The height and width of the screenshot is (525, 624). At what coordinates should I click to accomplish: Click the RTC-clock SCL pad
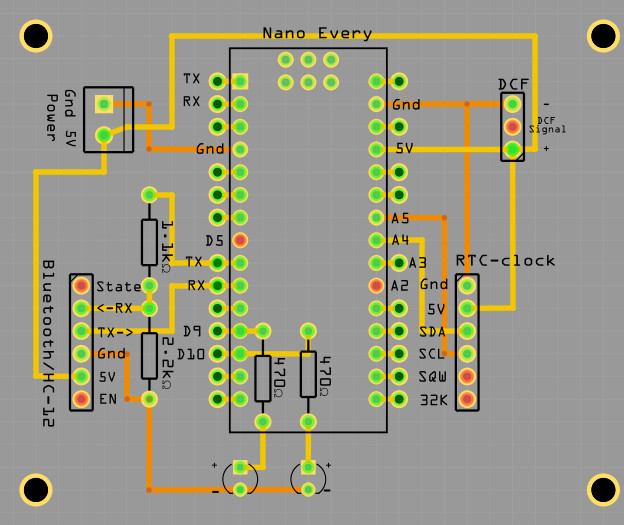(x=467, y=353)
